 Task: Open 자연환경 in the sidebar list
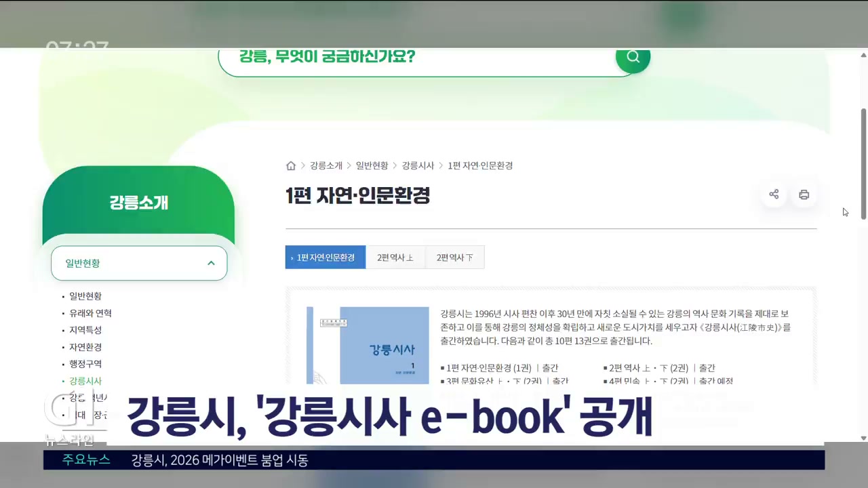[x=85, y=347]
